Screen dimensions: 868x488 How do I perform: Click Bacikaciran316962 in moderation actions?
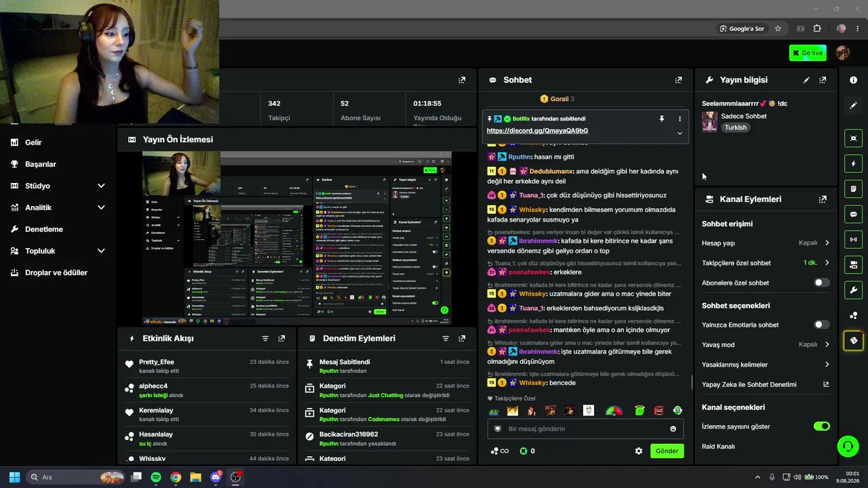349,434
